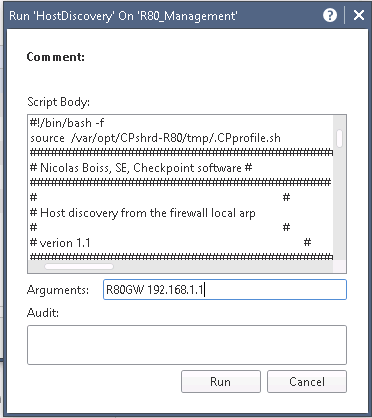Click the Script Body label
The height and width of the screenshot is (418, 372).
pos(59,102)
